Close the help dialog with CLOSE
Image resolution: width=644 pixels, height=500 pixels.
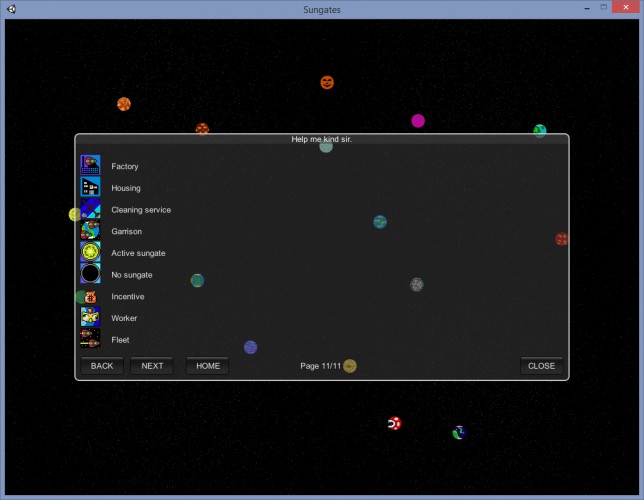point(541,366)
